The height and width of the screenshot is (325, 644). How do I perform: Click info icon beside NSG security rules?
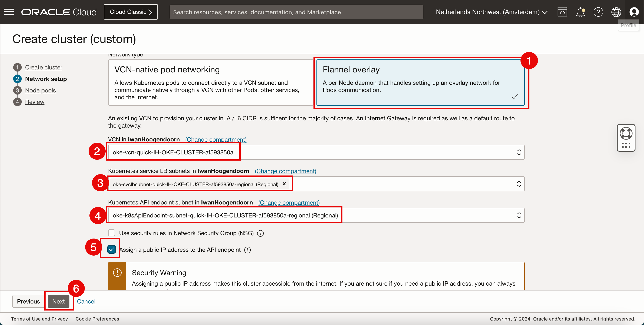coord(260,233)
